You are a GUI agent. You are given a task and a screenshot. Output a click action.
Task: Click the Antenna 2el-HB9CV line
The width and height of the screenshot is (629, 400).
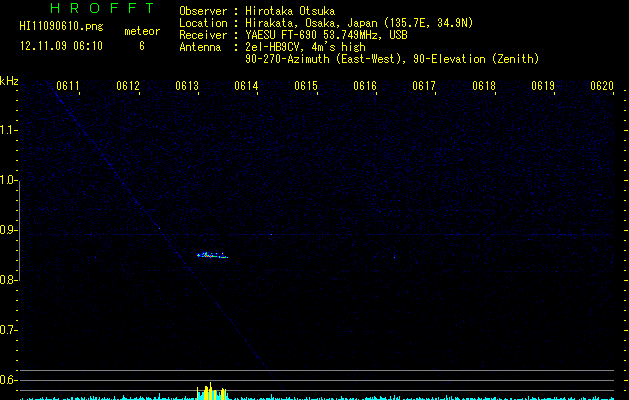272,47
